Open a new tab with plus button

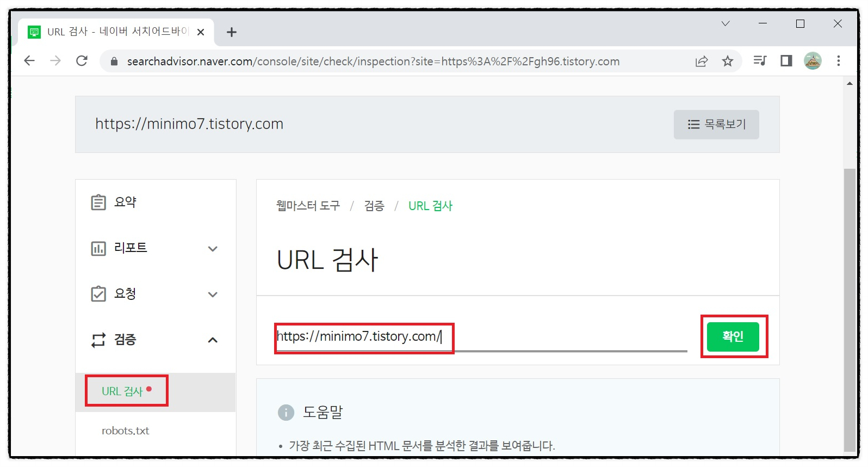[x=232, y=32]
